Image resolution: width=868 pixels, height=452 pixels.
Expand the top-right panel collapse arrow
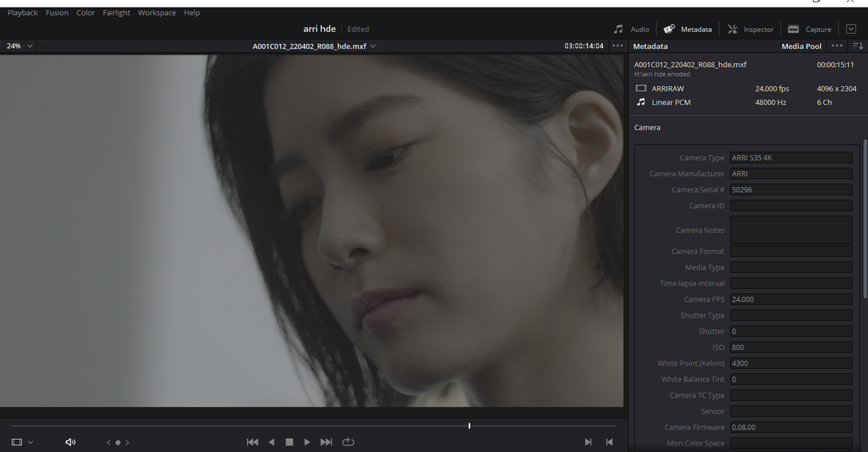click(x=851, y=29)
